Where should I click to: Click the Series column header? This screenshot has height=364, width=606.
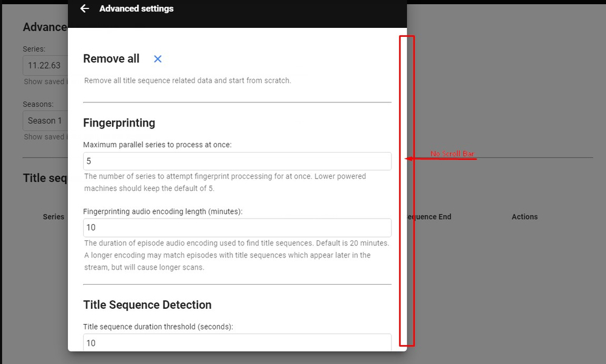[53, 216]
